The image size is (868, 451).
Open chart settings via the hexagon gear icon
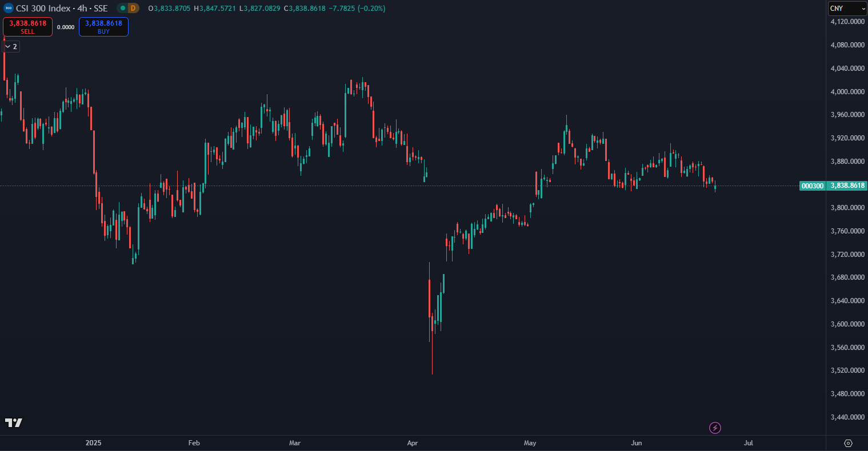pos(848,443)
